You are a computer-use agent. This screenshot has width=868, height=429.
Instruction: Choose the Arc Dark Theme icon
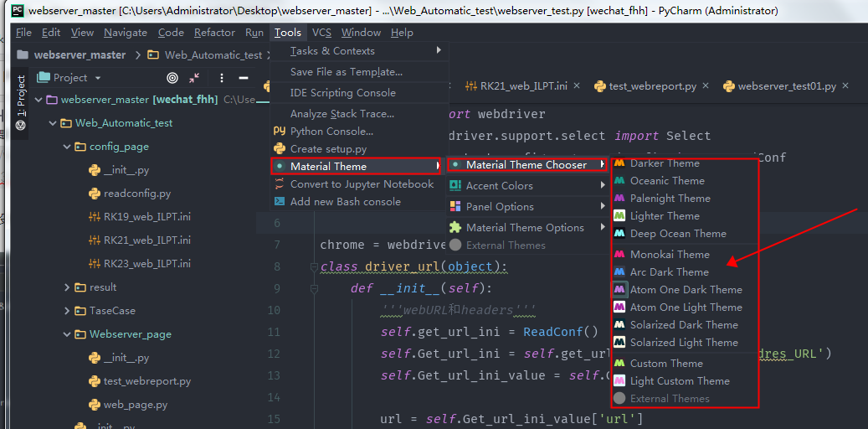619,272
